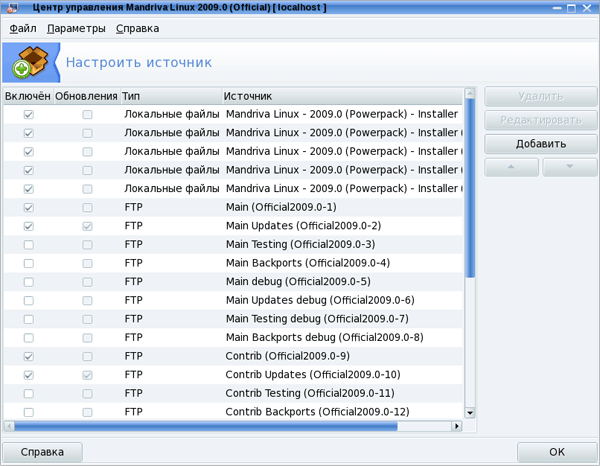600x466 pixels.
Task: Select the Contrib Updates (Official2009.0-10) source name
Action: [x=313, y=375]
